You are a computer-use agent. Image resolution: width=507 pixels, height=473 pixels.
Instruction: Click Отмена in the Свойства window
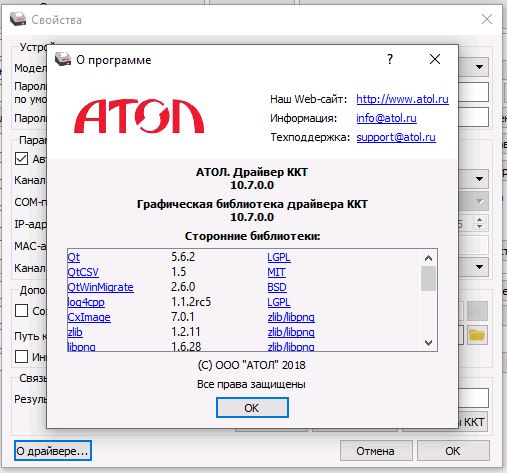(376, 451)
